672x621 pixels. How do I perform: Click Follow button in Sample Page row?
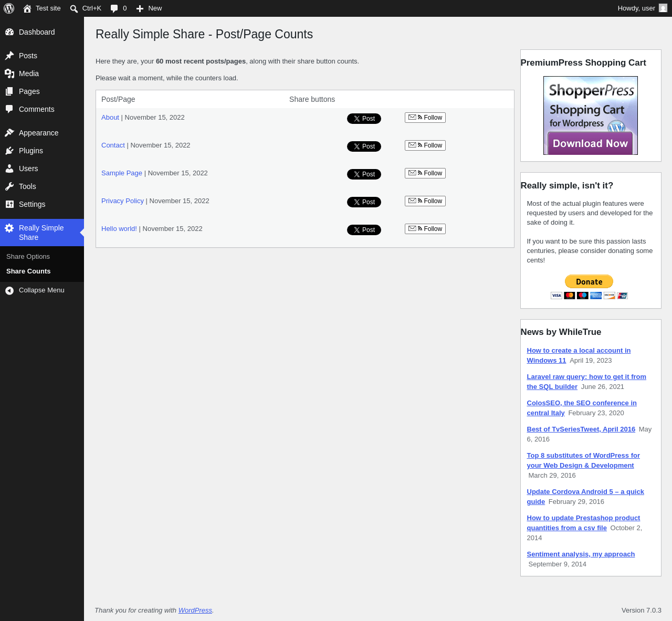pyautogui.click(x=425, y=173)
